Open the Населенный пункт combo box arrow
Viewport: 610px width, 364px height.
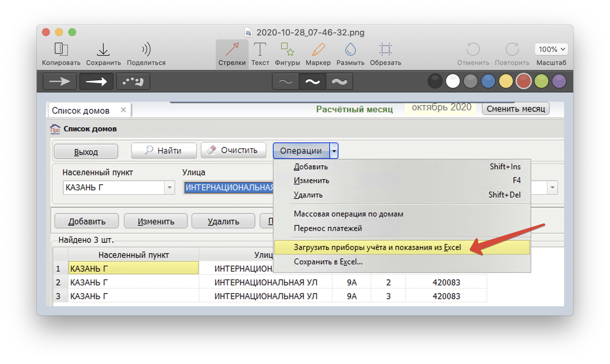coord(170,188)
